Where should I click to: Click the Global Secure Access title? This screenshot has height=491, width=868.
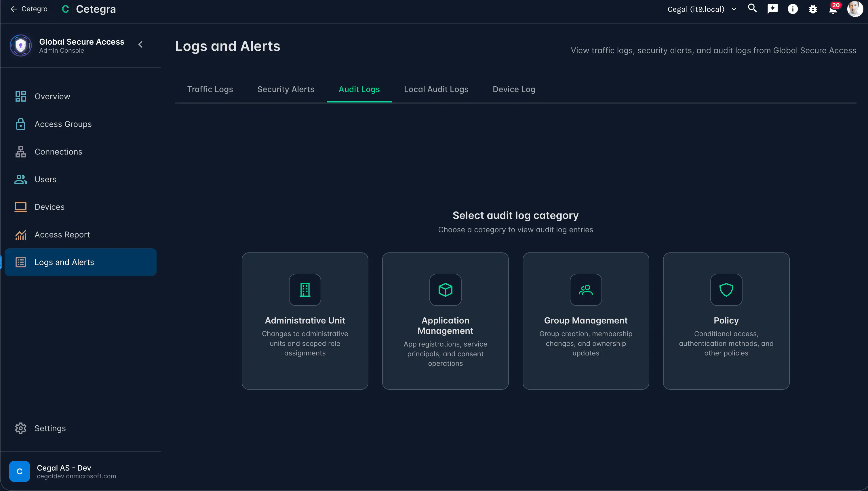click(82, 42)
